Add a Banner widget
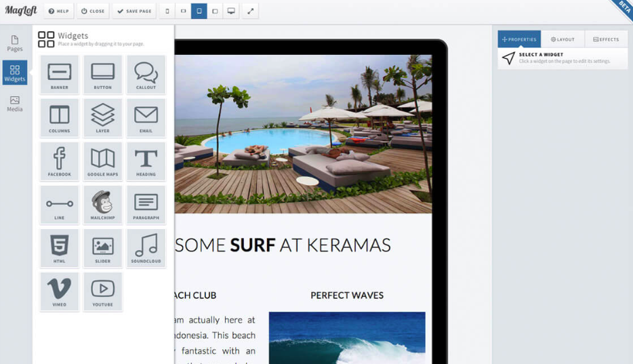Screen dimensions: 633x364 coord(60,75)
